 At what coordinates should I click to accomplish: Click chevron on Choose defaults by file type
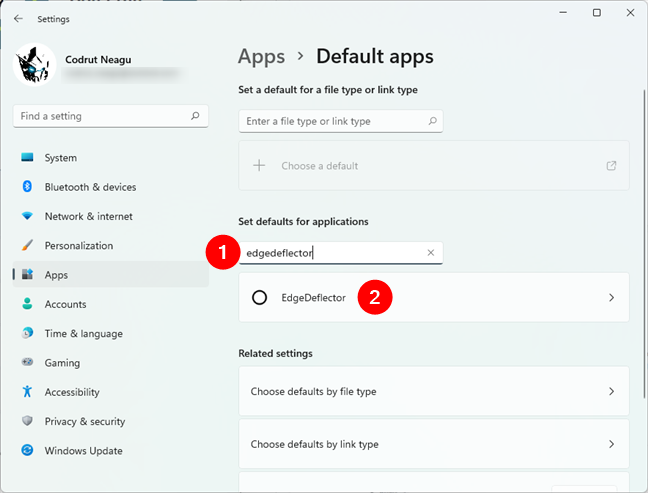click(x=612, y=391)
